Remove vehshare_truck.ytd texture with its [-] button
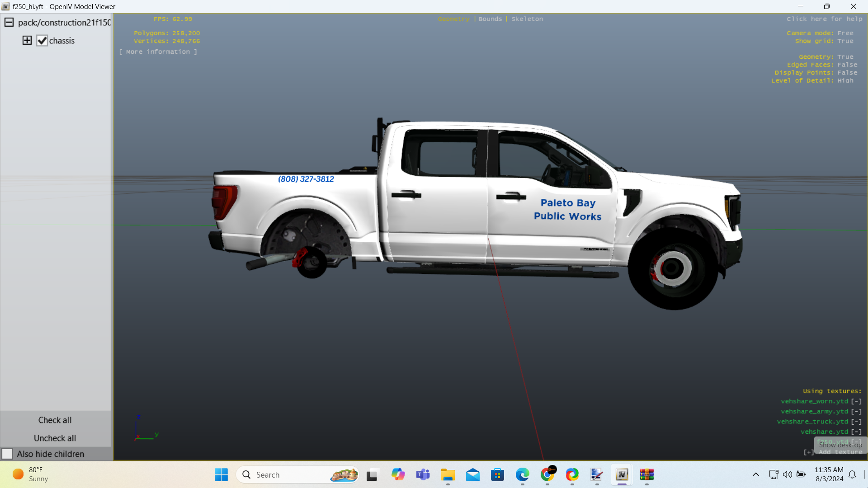The width and height of the screenshot is (868, 488). pyautogui.click(x=856, y=422)
